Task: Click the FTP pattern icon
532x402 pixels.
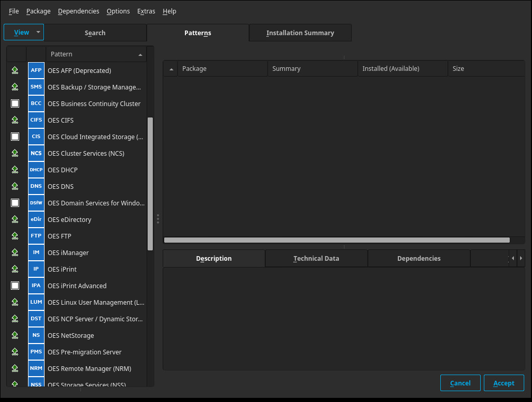Action: pyautogui.click(x=36, y=236)
